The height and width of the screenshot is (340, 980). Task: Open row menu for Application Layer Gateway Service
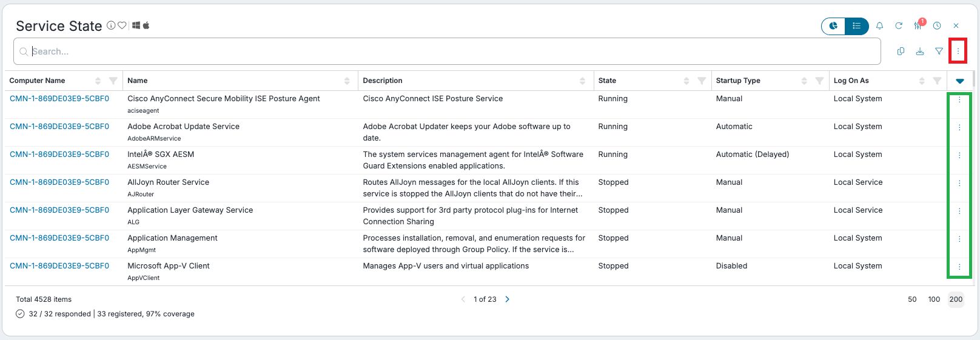(x=959, y=211)
